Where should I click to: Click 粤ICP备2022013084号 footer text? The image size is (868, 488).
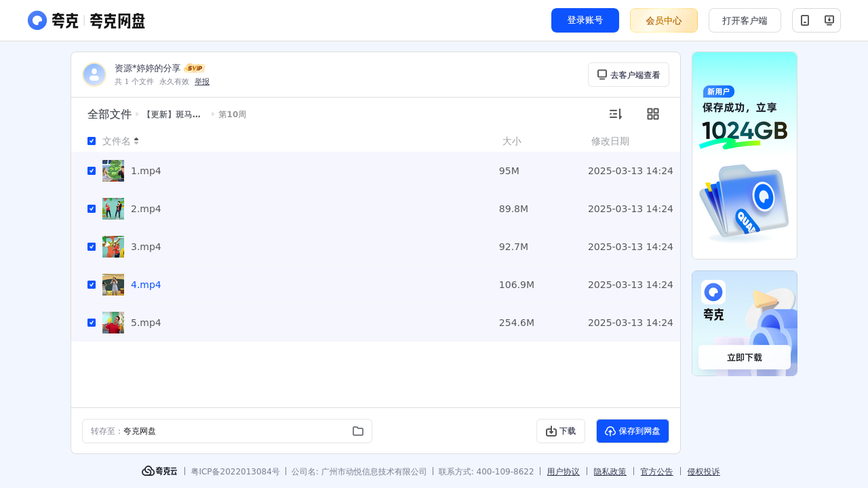pyautogui.click(x=235, y=472)
